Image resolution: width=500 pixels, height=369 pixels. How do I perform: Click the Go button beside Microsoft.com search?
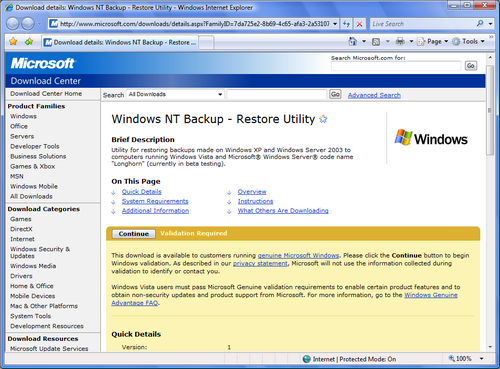pyautogui.click(x=471, y=66)
